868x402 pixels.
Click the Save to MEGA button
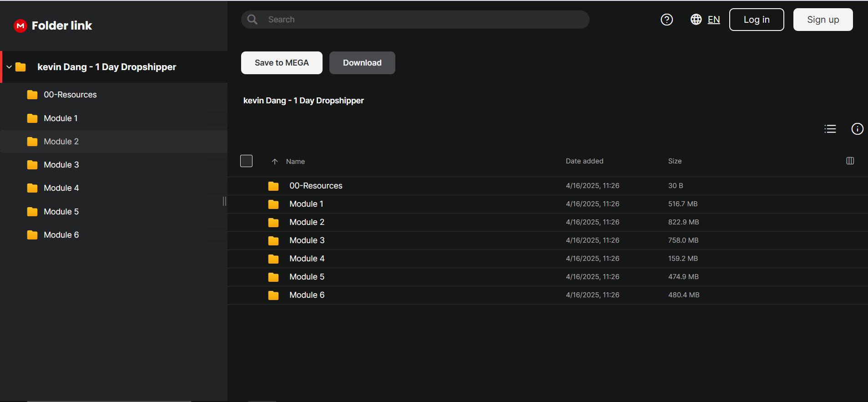(x=282, y=63)
